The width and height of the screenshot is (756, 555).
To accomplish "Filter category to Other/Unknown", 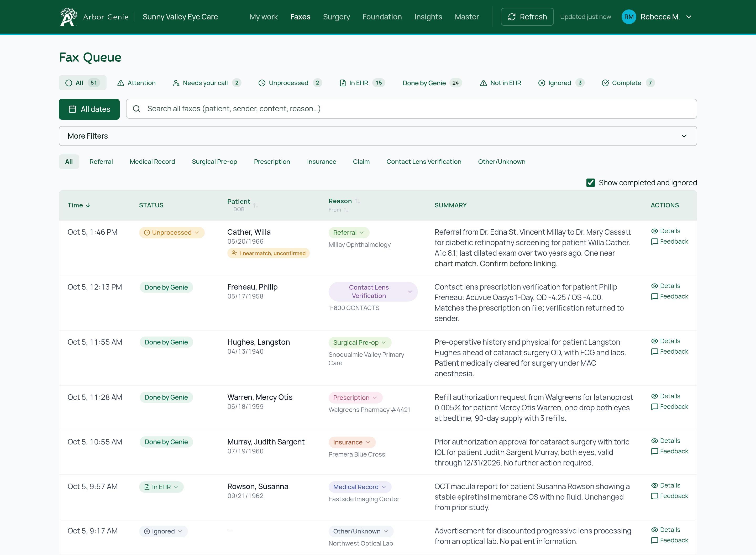I will click(501, 162).
